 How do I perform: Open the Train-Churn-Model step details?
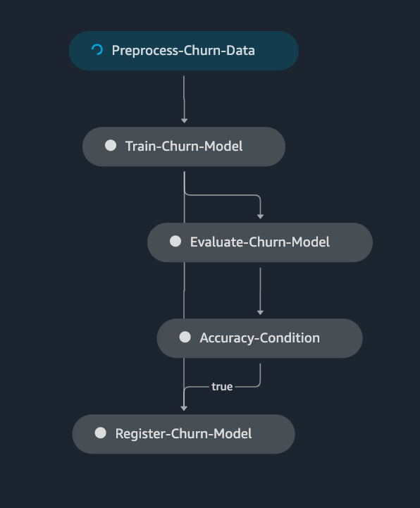coord(184,147)
